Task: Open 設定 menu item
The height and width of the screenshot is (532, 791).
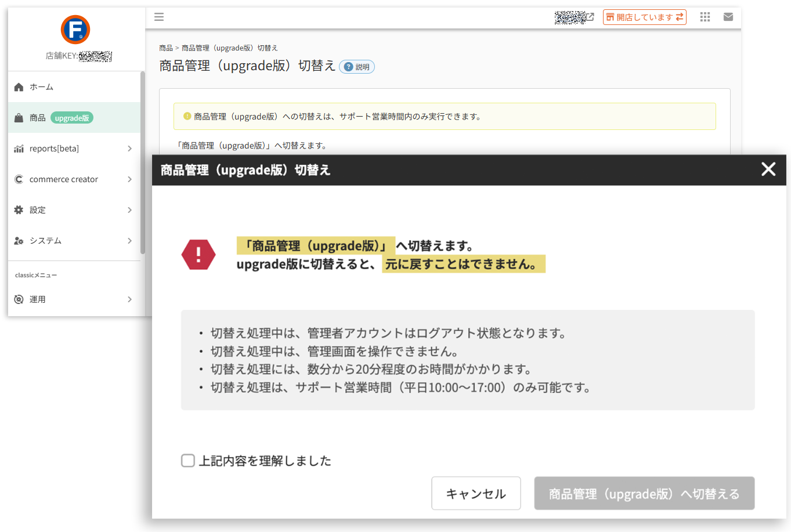Action: [74, 210]
